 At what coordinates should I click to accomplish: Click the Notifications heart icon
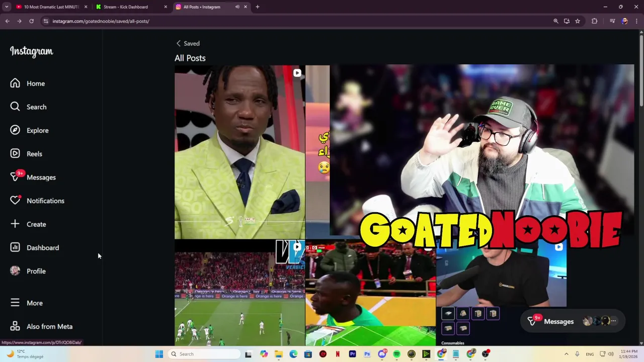point(15,201)
